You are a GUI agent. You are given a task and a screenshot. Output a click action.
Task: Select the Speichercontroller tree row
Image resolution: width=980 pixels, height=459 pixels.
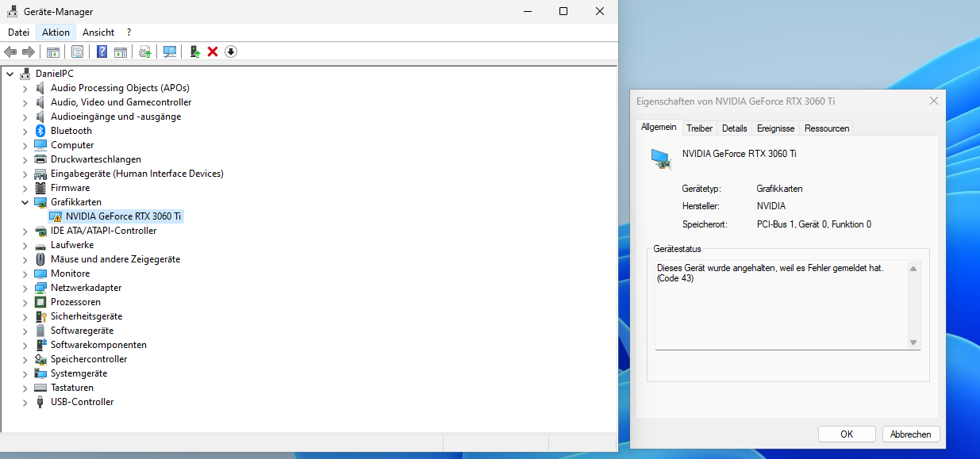(x=89, y=359)
